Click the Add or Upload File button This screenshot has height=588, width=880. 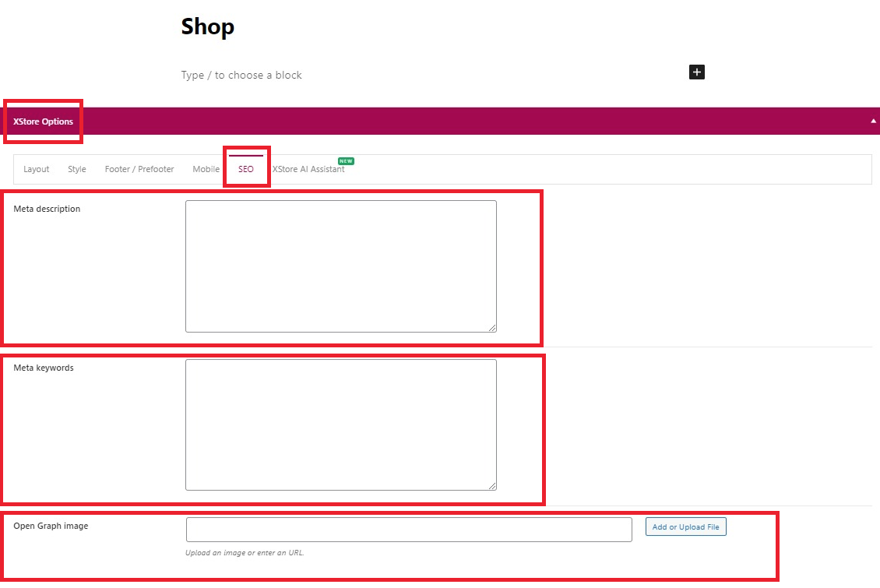click(686, 526)
